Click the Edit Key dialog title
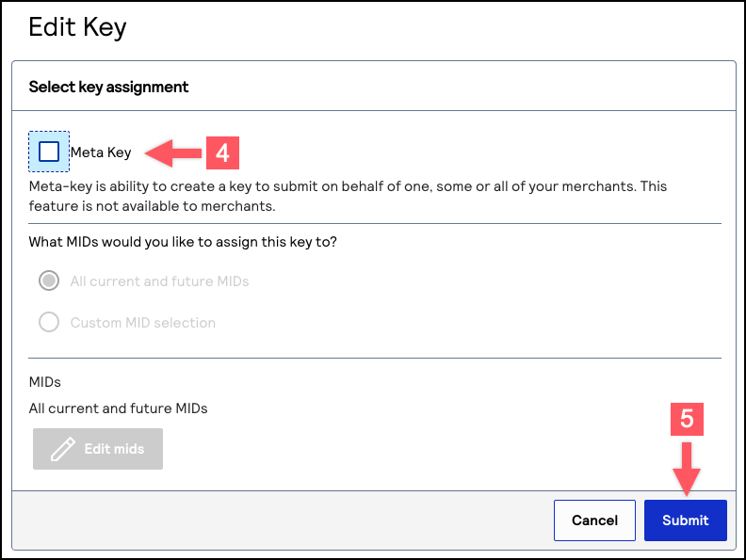The image size is (746, 560). coord(77,27)
